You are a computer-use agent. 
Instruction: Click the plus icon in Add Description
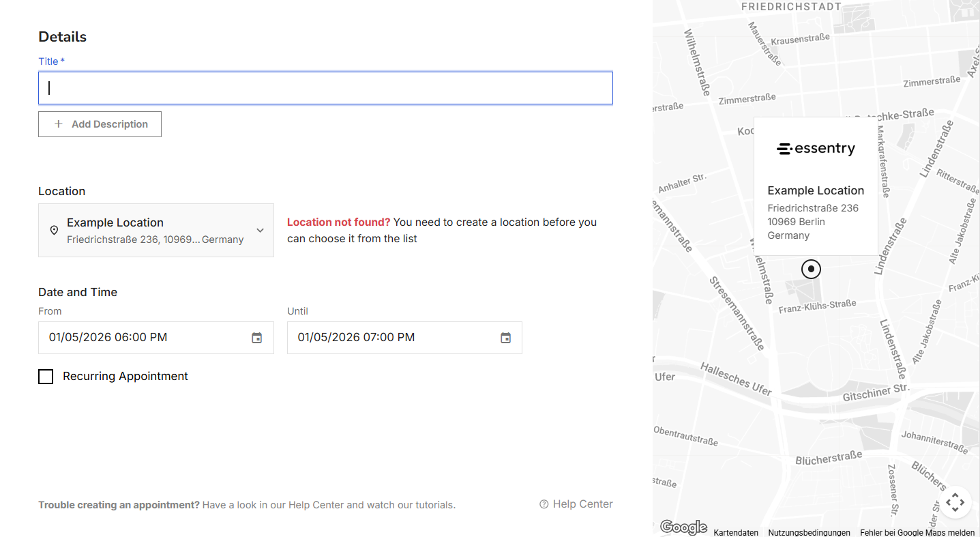[59, 124]
